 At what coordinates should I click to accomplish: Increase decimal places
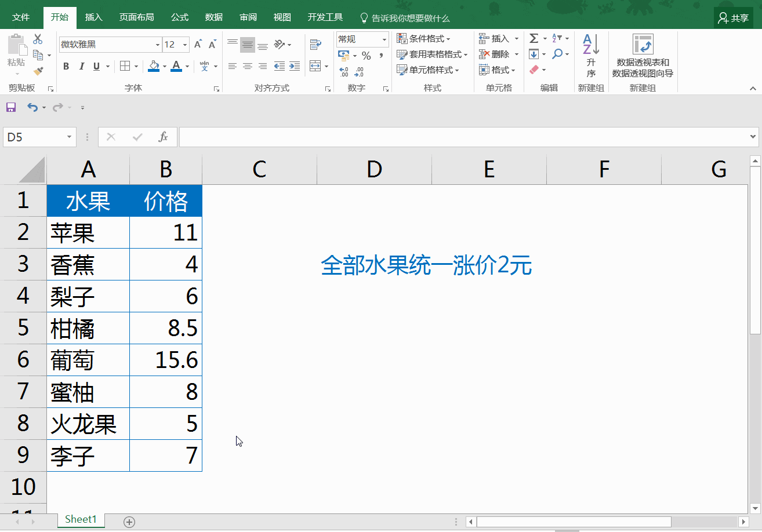[344, 72]
